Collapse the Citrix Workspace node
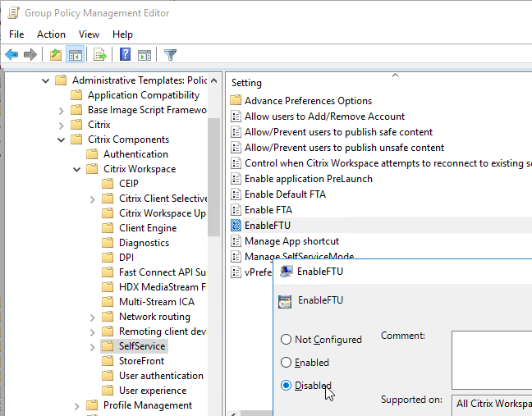Image resolution: width=532 pixels, height=416 pixels. click(x=76, y=169)
